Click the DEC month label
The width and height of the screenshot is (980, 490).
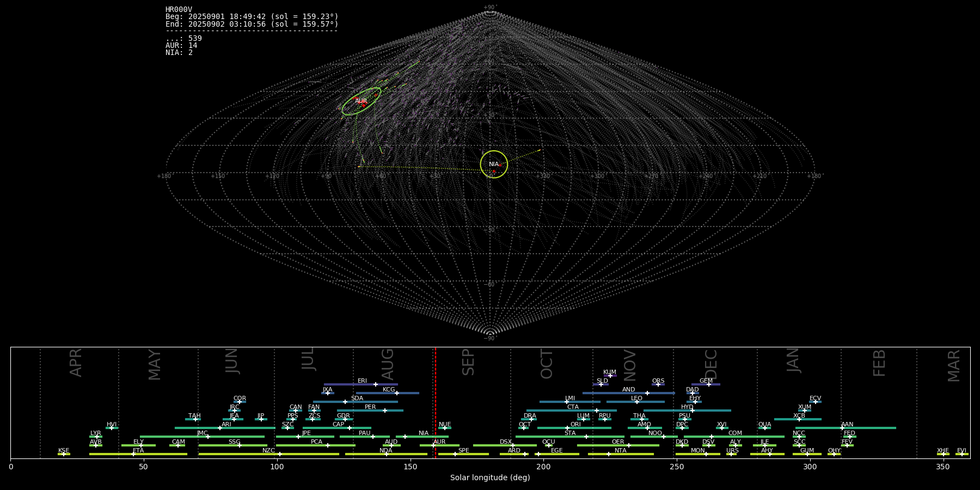[711, 364]
